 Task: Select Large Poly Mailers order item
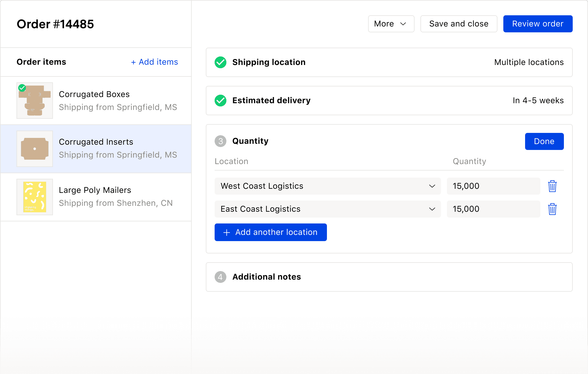coord(118,197)
